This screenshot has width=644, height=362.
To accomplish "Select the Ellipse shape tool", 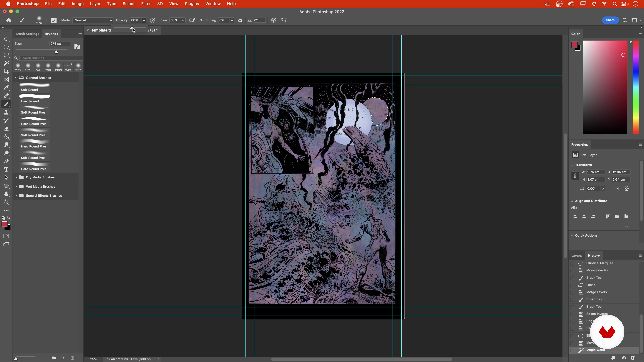I will pyautogui.click(x=6, y=186).
